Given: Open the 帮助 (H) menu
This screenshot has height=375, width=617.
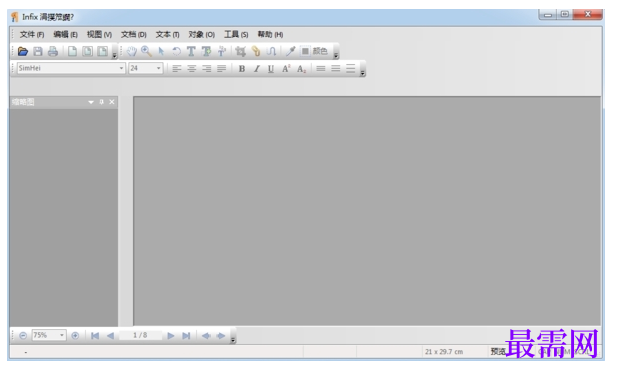Looking at the screenshot, I should tap(270, 35).
